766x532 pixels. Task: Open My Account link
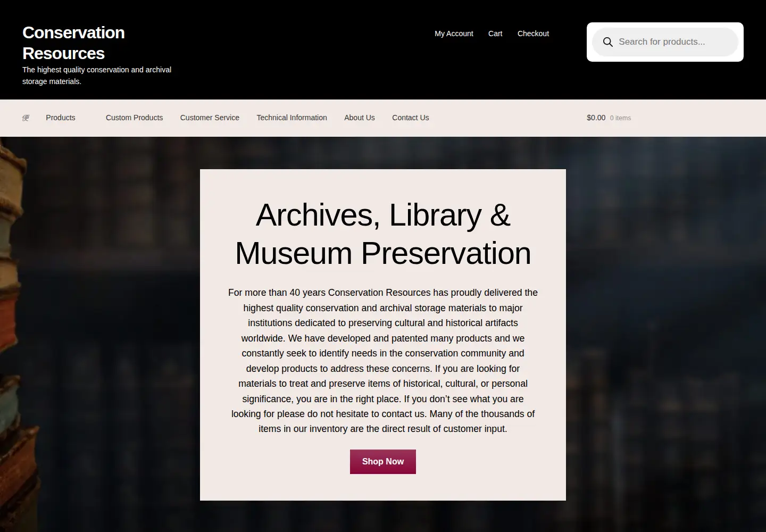[454, 34]
